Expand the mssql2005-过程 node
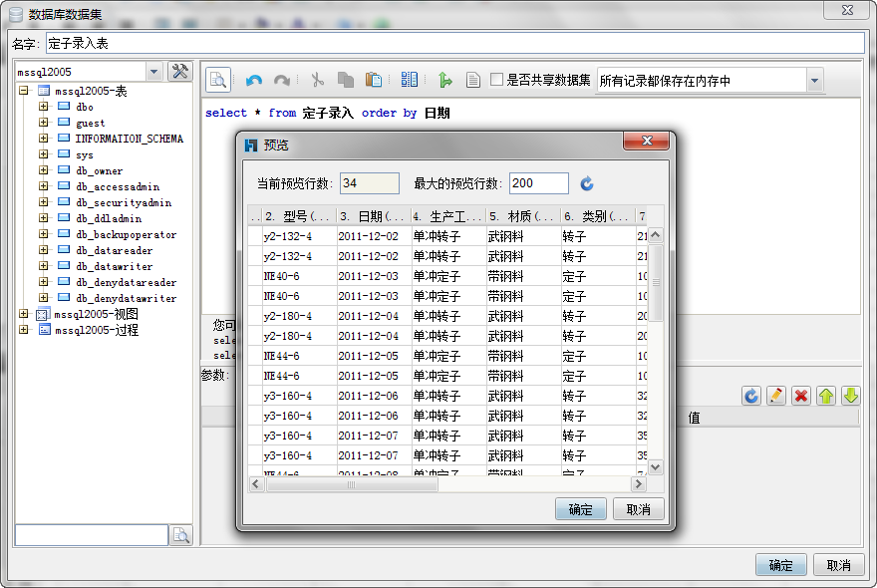Image resolution: width=877 pixels, height=588 pixels. tap(24, 330)
